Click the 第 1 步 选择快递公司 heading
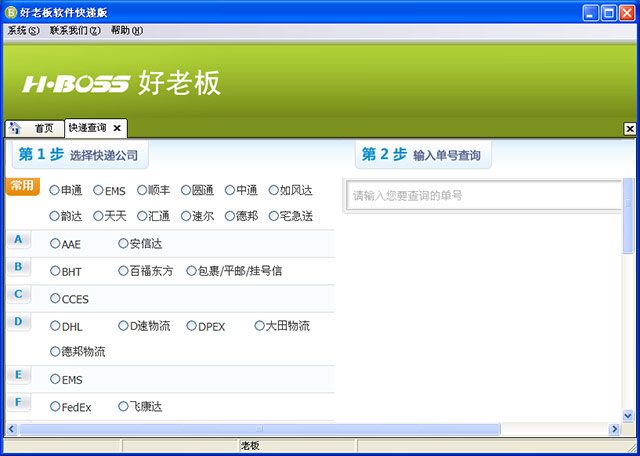The height and width of the screenshot is (456, 640). click(x=78, y=155)
